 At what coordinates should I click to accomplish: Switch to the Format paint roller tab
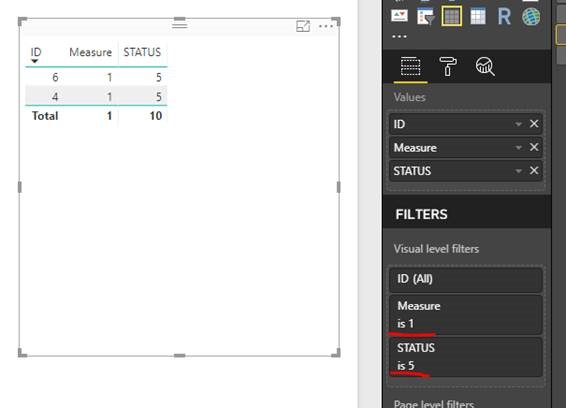(448, 66)
